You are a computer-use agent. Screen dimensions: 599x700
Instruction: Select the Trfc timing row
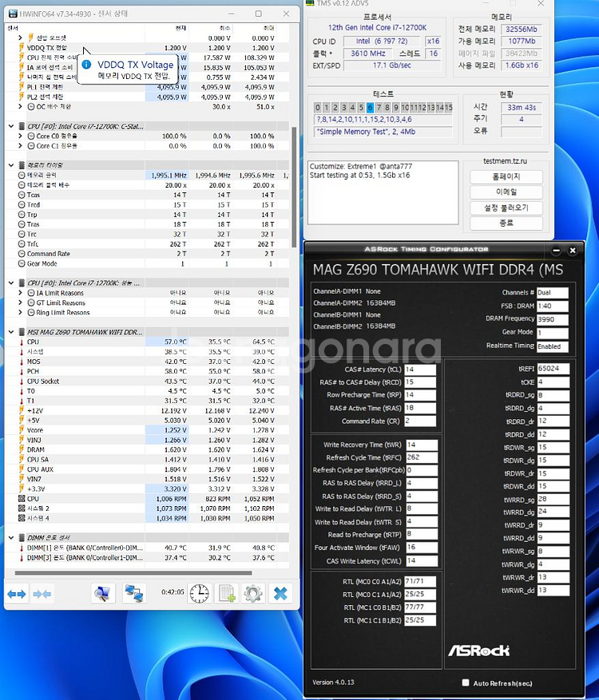[148, 243]
